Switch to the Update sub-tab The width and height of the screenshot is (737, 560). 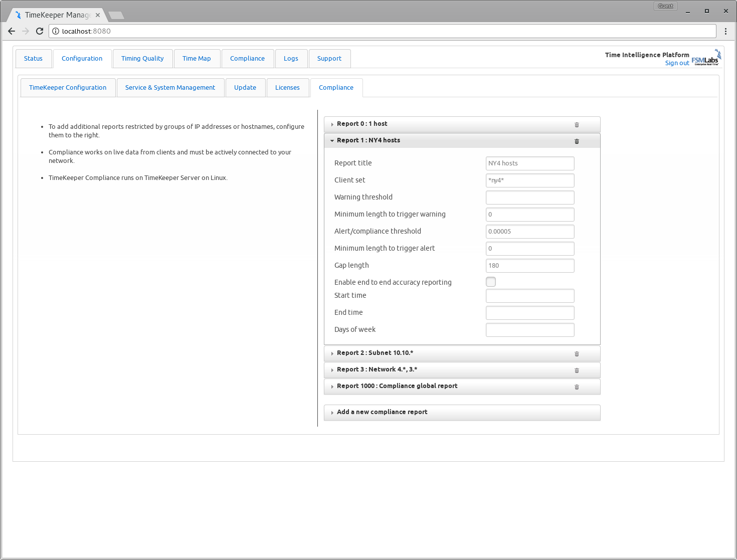(245, 88)
